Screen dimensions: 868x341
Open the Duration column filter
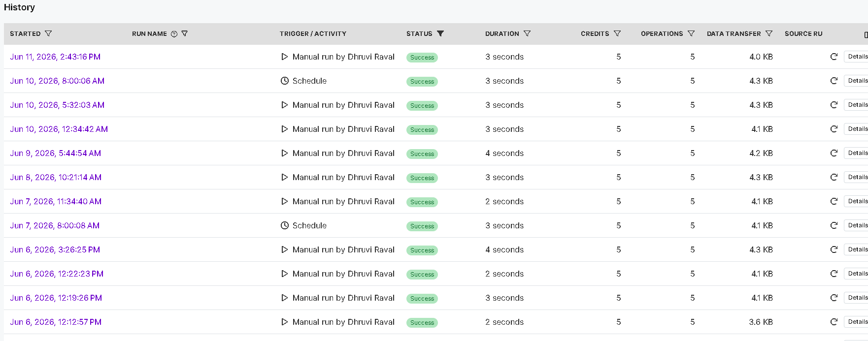pyautogui.click(x=527, y=33)
